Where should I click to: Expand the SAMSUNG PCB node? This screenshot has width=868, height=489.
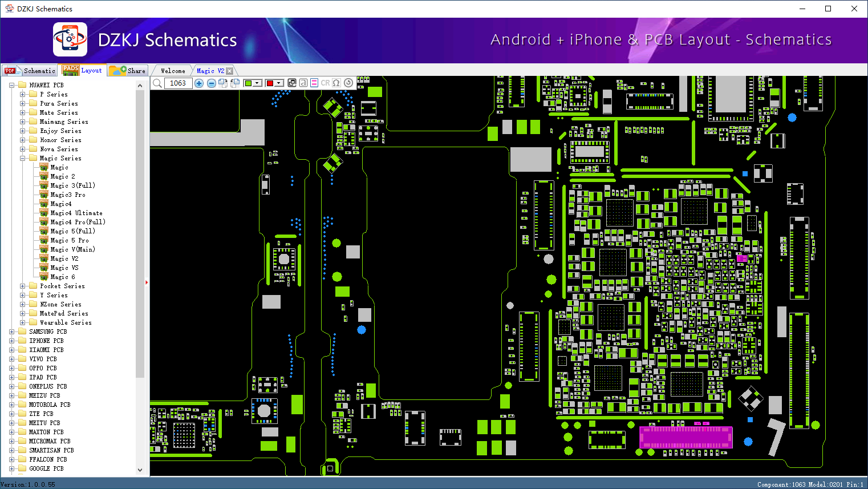(x=12, y=332)
